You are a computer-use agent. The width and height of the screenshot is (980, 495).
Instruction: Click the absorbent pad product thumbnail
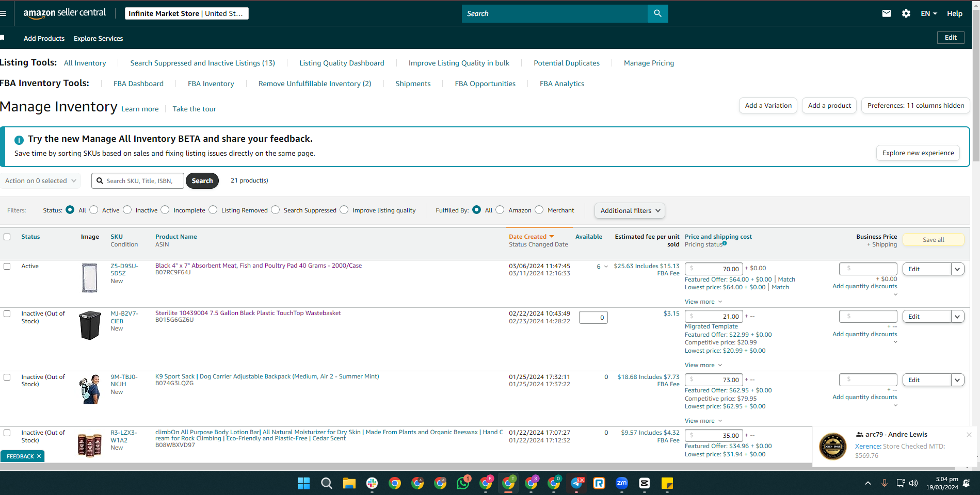point(90,278)
